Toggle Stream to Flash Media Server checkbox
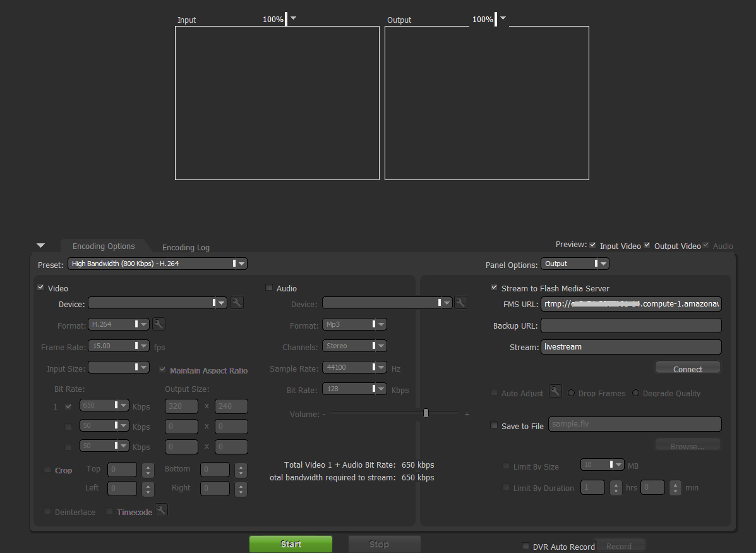Viewport: 756px width, 553px height. tap(494, 288)
